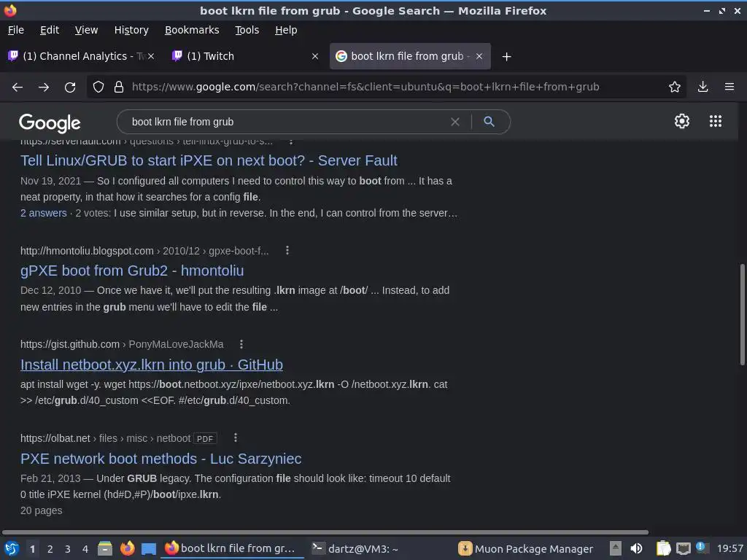
Task: Switch to virtual desktop 1
Action: coord(32,549)
